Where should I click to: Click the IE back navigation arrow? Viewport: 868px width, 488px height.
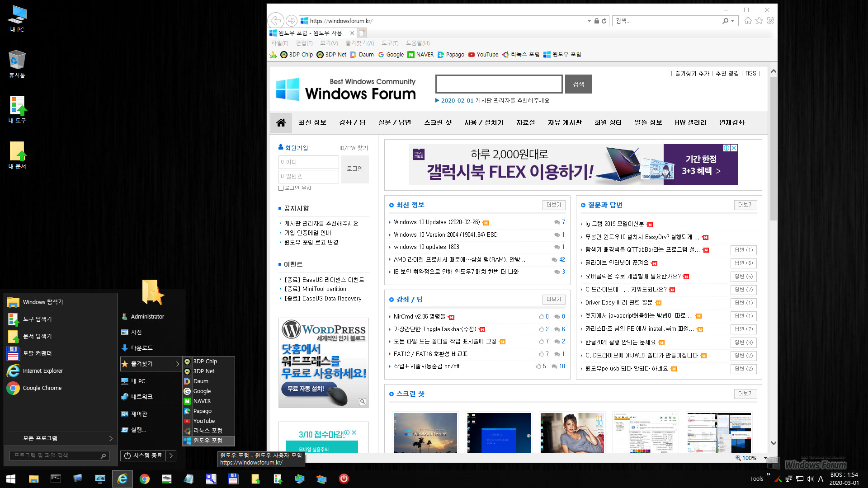[276, 21]
